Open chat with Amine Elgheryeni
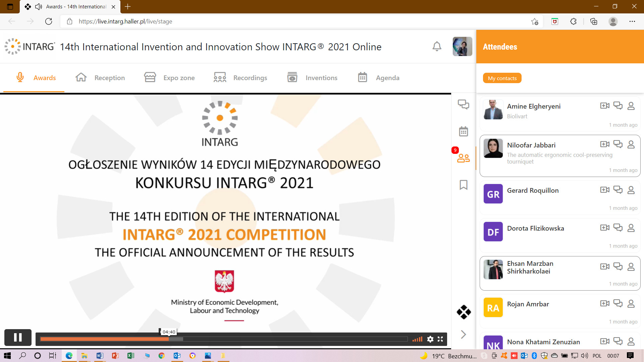 point(618,106)
